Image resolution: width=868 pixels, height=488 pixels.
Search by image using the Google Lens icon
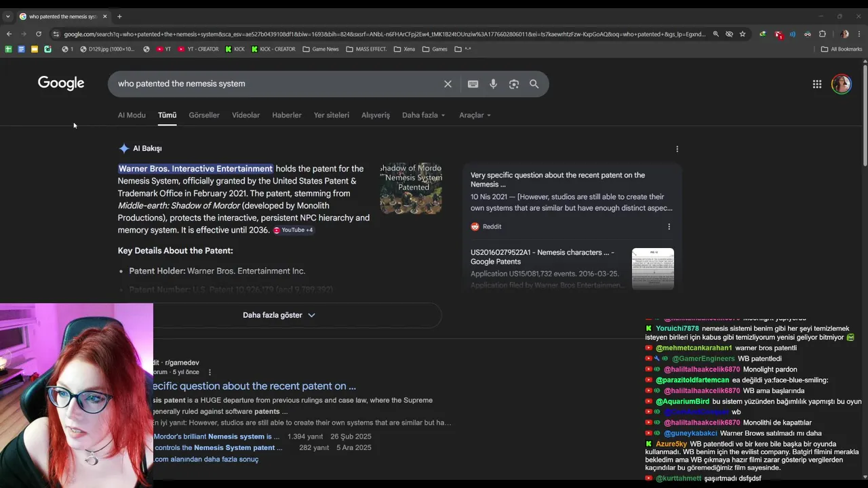coord(514,84)
